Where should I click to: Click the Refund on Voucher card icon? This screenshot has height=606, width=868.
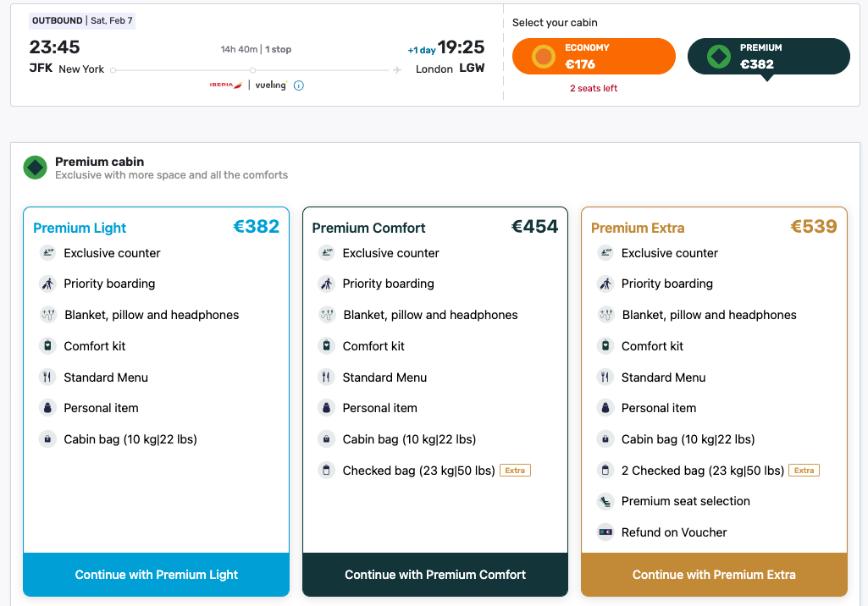[605, 532]
